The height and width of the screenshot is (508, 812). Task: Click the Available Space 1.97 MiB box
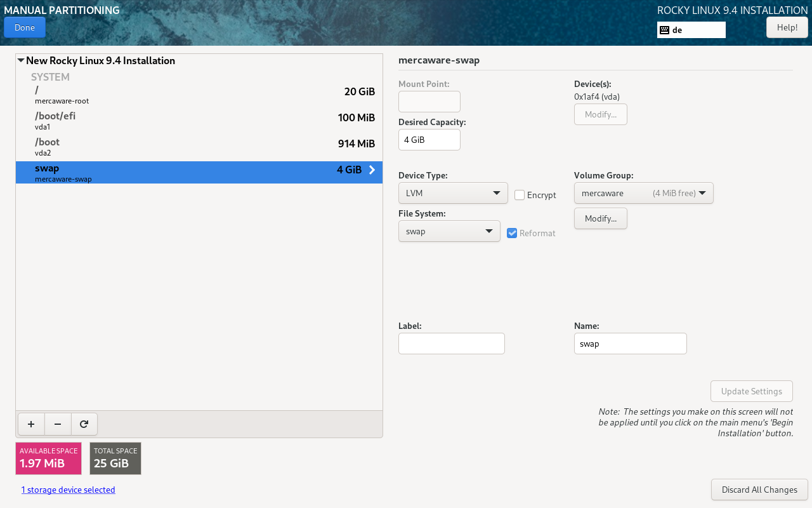(49, 458)
